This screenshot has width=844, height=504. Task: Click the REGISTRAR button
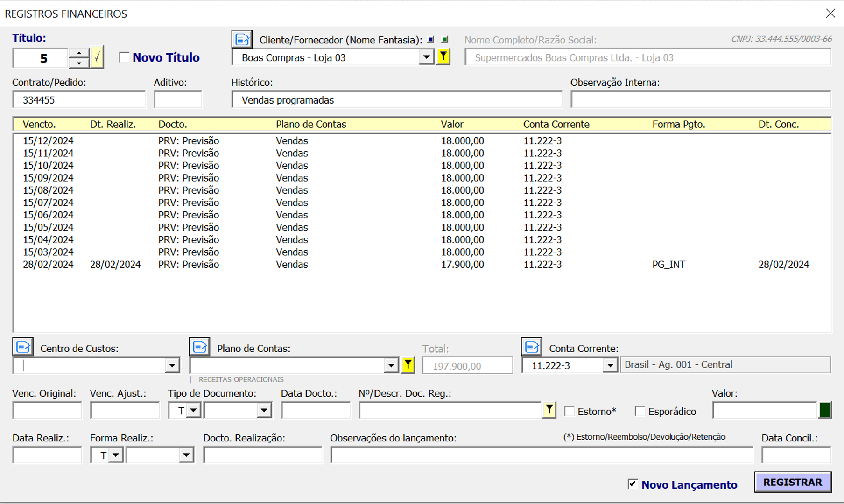coord(793,482)
